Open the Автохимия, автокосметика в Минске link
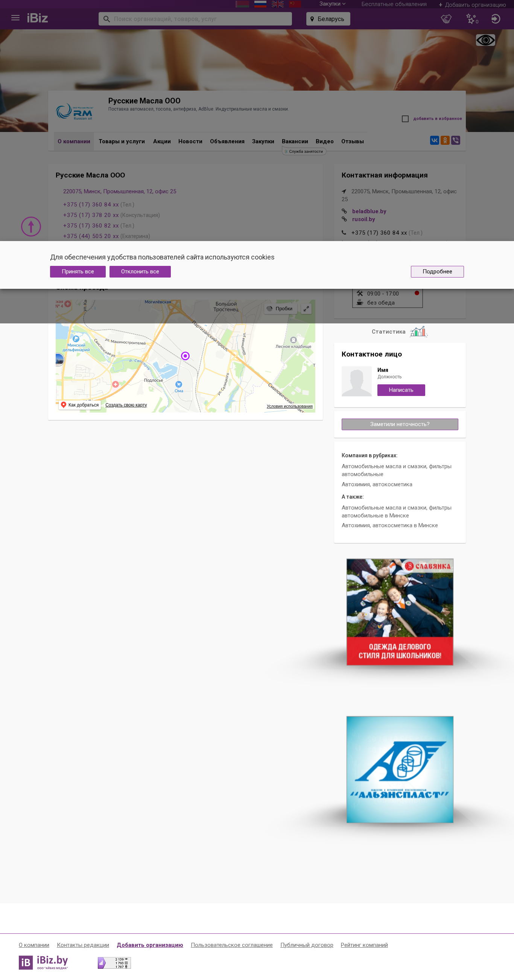This screenshot has height=980, width=514. coord(389,525)
